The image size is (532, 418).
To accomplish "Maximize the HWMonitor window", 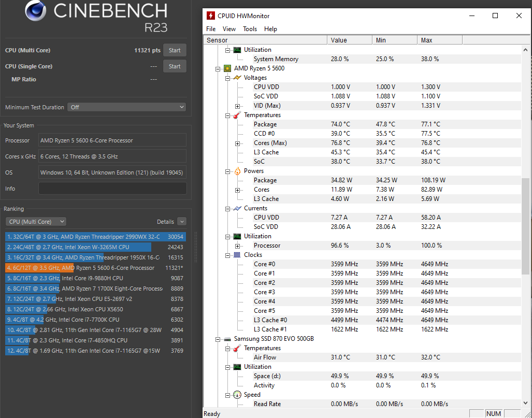I will point(495,16).
